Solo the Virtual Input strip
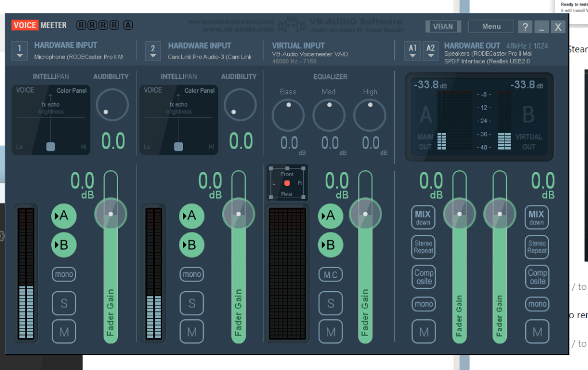This screenshot has height=370, width=588. point(330,303)
